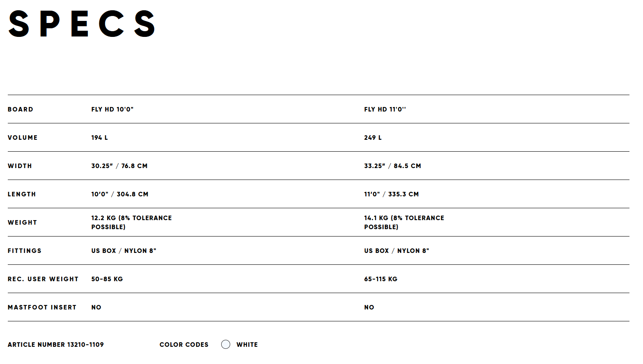Click the Article Number 13210-1109 text
The height and width of the screenshot is (364, 643).
56,345
